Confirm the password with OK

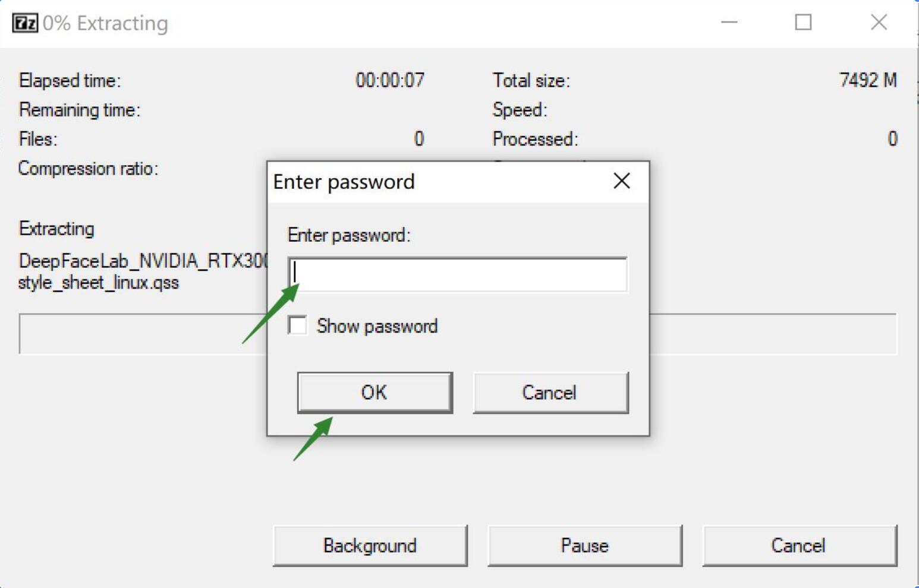374,393
